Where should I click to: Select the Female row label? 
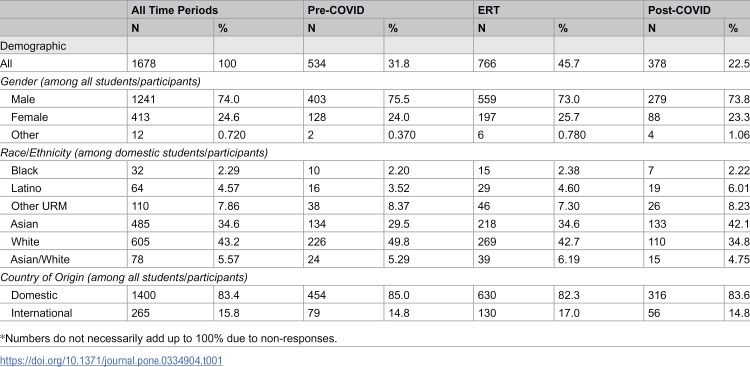click(x=29, y=117)
